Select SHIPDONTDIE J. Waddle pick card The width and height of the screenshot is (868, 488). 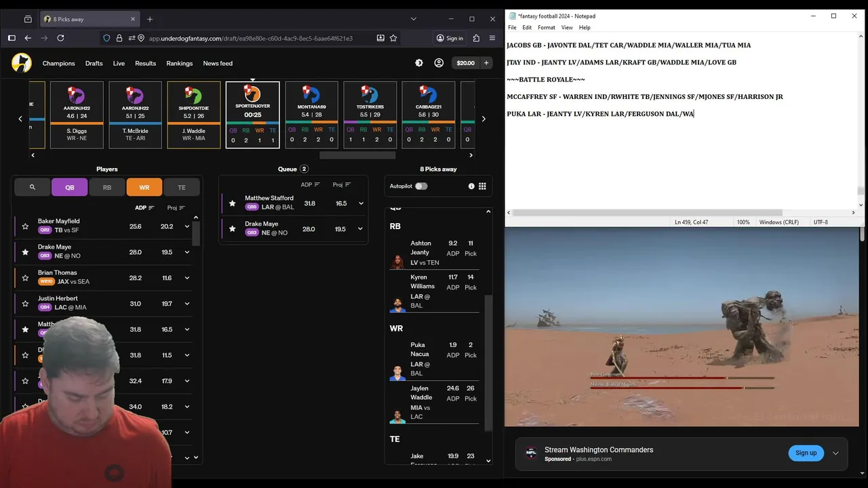click(194, 115)
